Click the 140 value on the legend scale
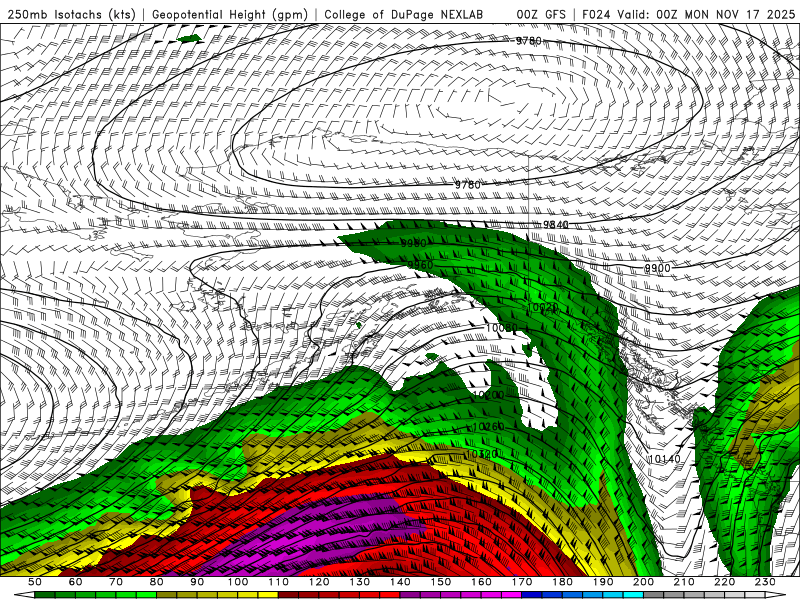Screen dimensions: 800x600 [x=401, y=582]
